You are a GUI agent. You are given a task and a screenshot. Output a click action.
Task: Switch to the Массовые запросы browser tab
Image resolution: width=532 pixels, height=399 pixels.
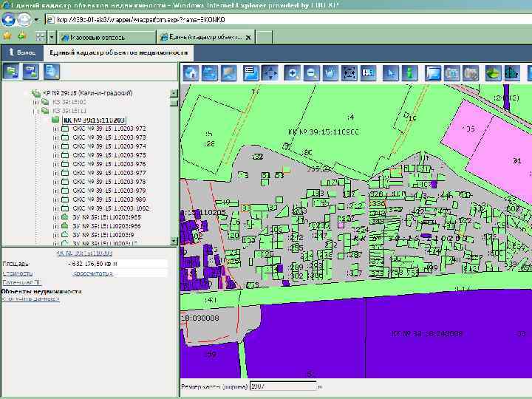tap(97, 37)
